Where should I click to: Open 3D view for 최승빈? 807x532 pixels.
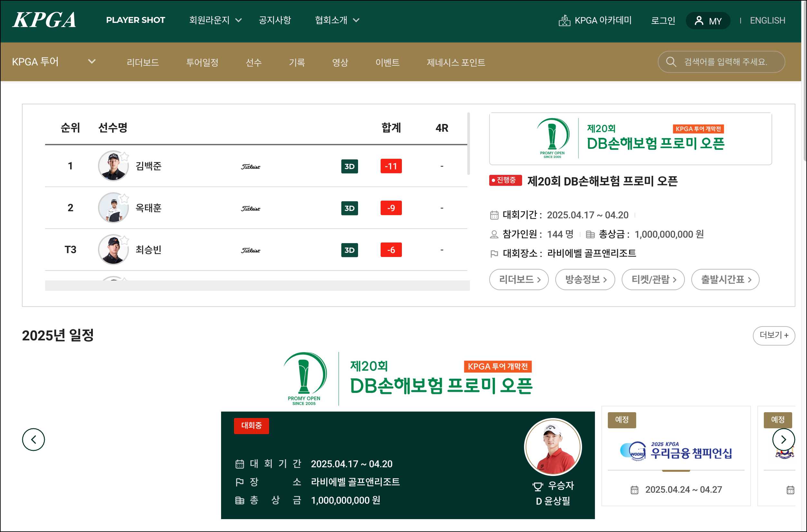tap(349, 250)
